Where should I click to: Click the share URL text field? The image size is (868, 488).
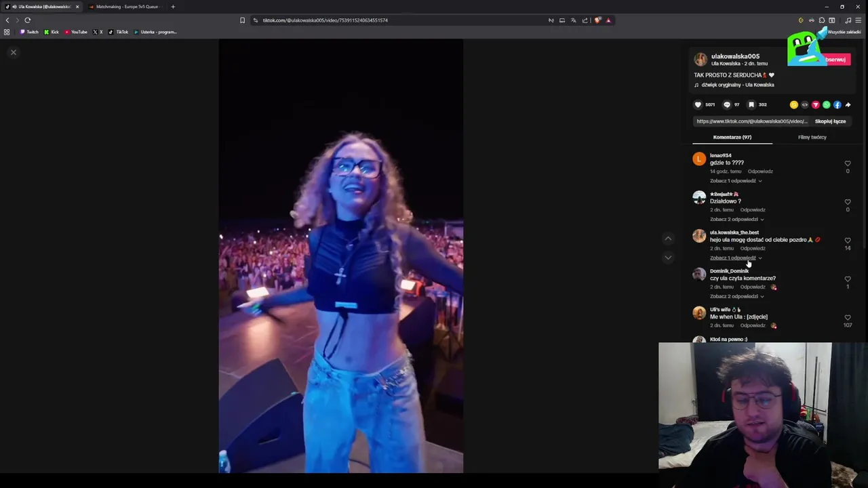(x=751, y=121)
